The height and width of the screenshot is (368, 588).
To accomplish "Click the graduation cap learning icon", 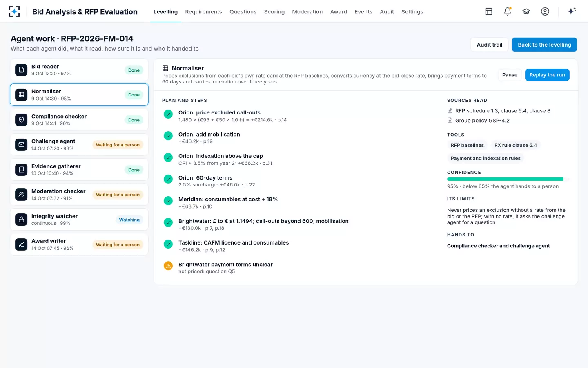I will 526,11.
